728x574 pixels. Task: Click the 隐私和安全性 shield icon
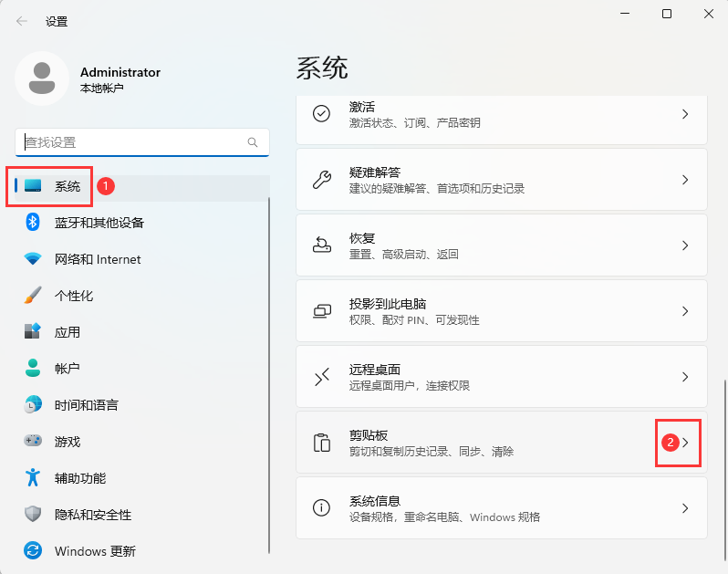(33, 514)
